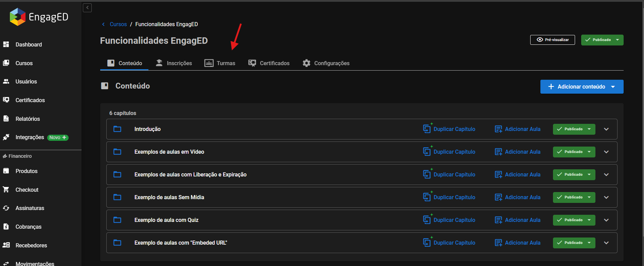This screenshot has height=266, width=644.
Task: Click the Pré-visualizar button
Action: pos(553,40)
